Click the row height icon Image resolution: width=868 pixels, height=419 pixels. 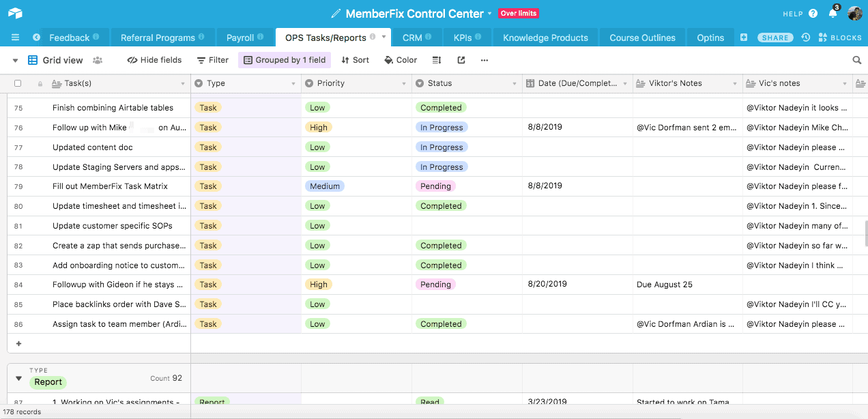(437, 60)
